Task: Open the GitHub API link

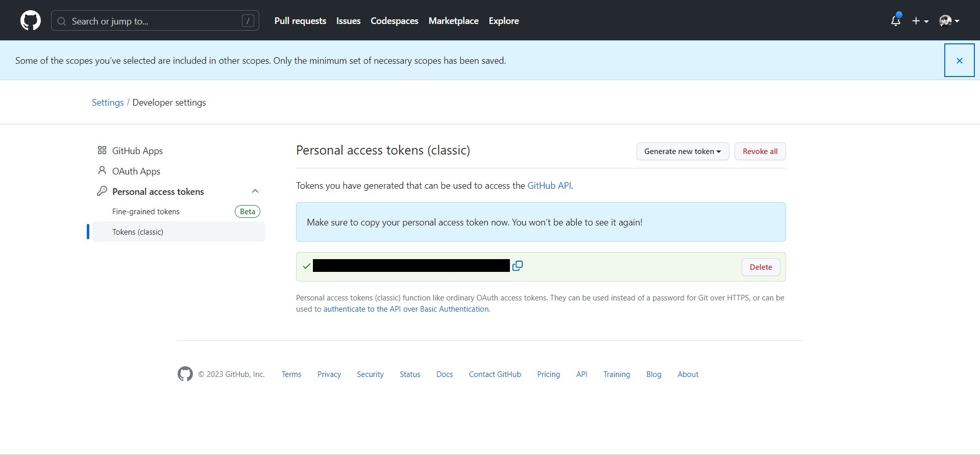Action: [549, 186]
